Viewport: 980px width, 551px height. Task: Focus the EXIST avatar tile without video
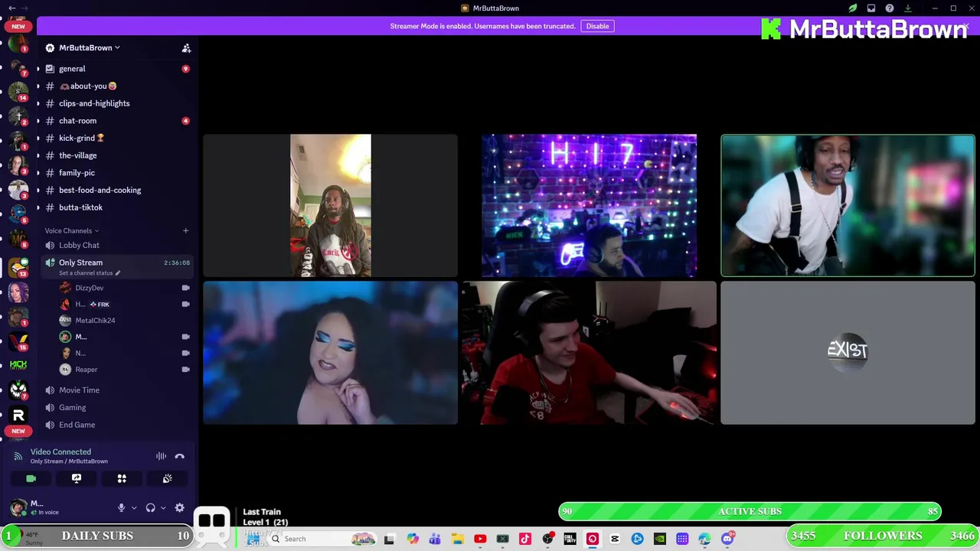pos(848,352)
